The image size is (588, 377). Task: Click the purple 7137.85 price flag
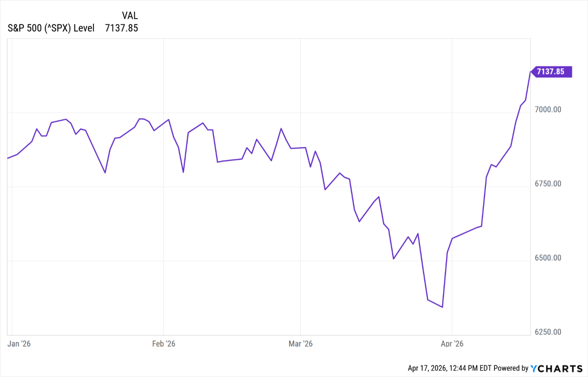(x=551, y=72)
